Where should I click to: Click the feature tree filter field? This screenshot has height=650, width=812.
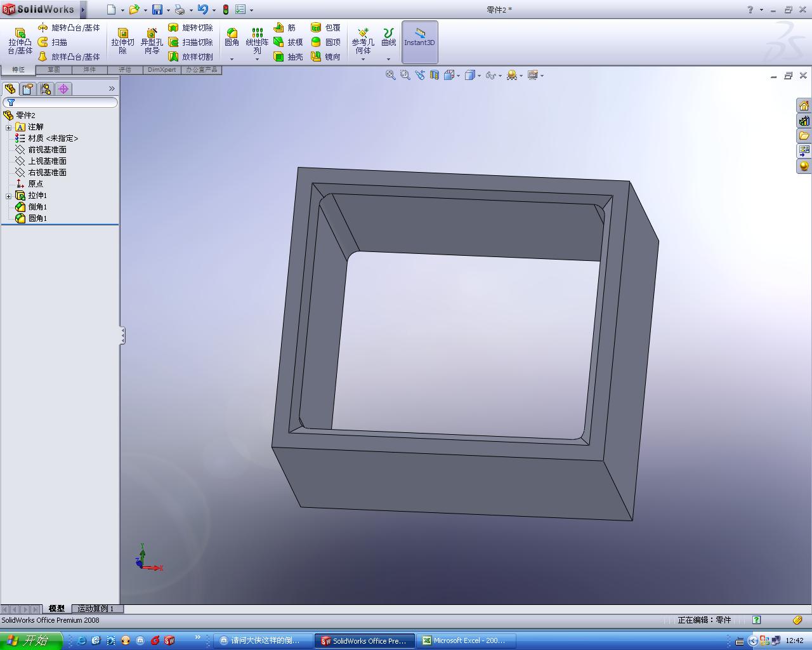(x=60, y=102)
